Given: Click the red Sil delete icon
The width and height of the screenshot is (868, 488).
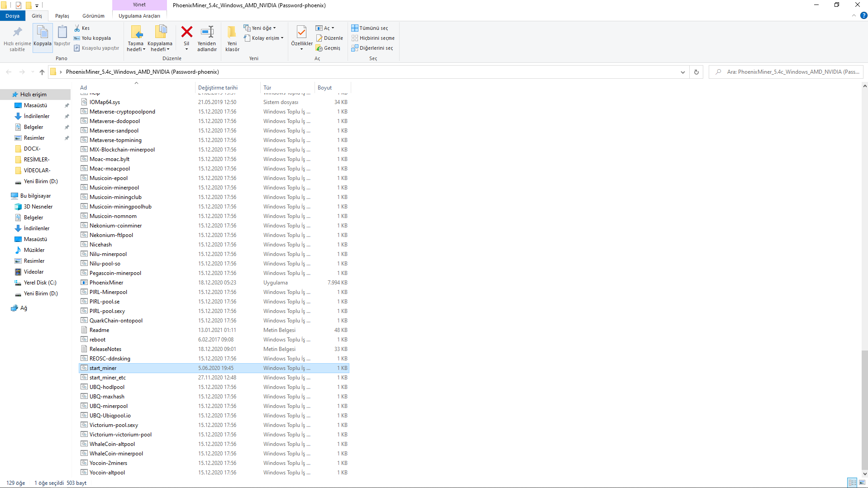Looking at the screenshot, I should [x=186, y=32].
